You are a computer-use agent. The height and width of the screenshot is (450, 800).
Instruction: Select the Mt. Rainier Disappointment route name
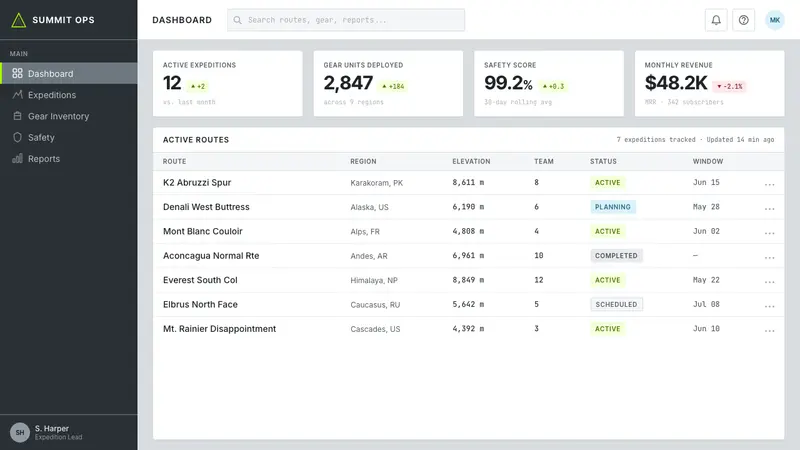(x=219, y=329)
